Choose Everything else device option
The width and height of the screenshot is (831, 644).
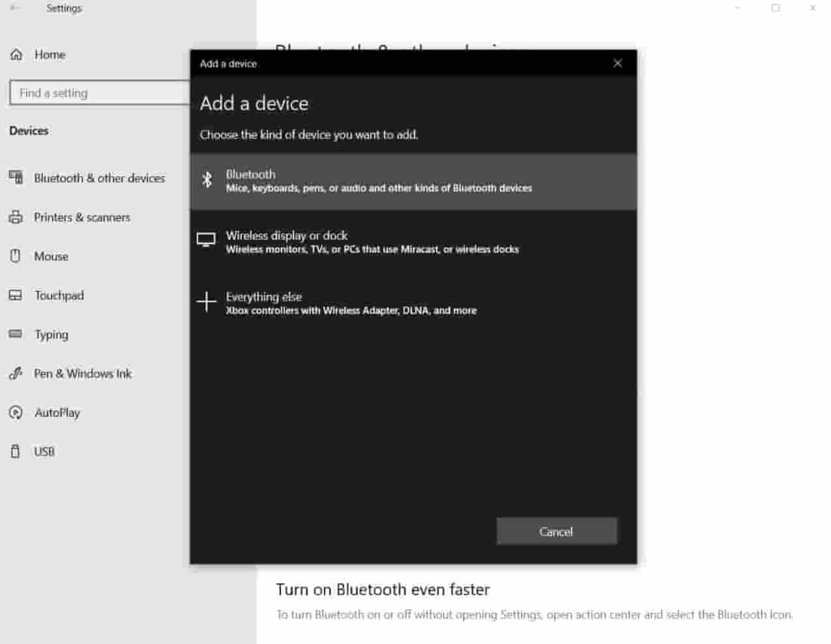click(413, 303)
